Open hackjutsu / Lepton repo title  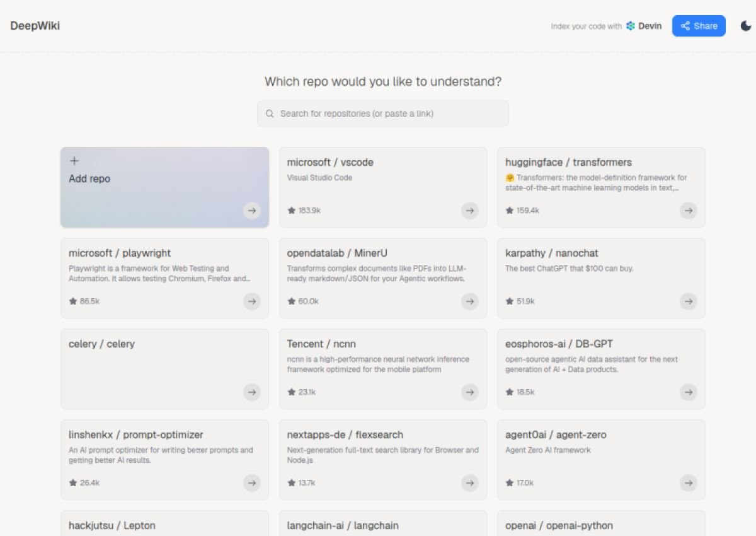tap(112, 525)
